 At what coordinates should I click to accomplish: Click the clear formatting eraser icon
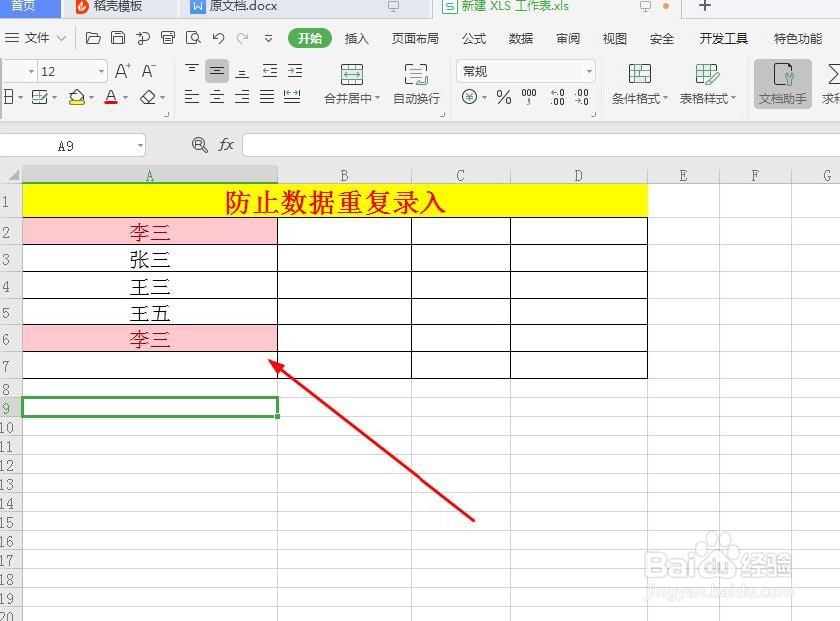[148, 95]
